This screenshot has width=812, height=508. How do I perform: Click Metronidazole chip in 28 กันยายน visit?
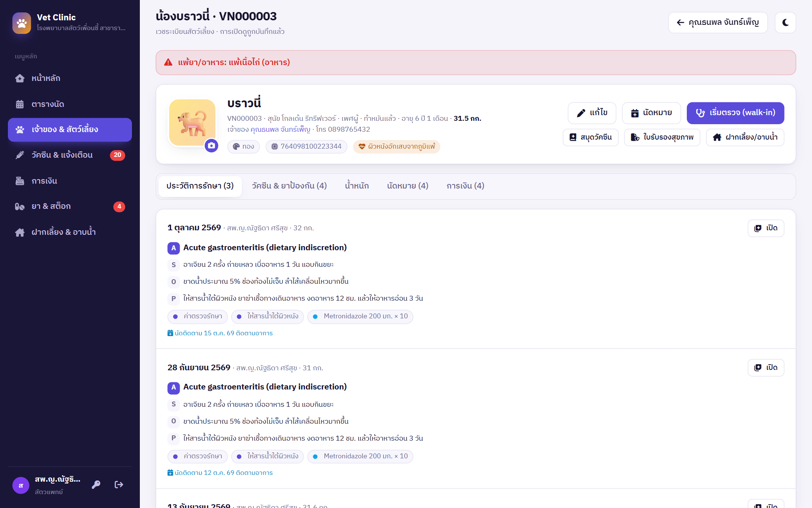pyautogui.click(x=361, y=456)
